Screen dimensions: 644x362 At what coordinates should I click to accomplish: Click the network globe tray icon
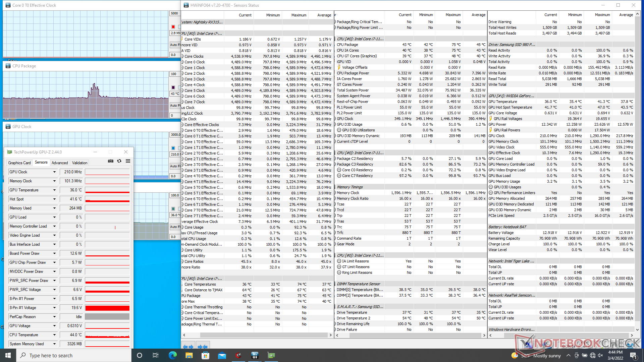592,355
